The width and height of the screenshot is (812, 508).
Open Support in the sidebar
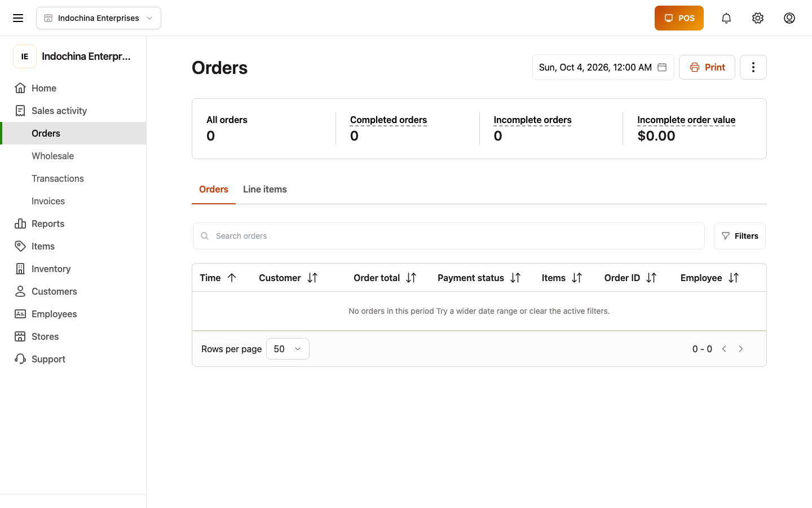pyautogui.click(x=73, y=359)
